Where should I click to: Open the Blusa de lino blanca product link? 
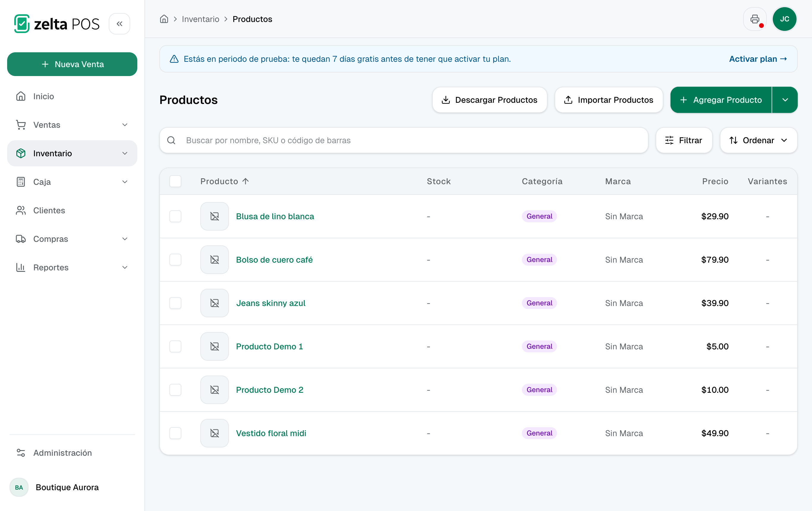point(275,216)
